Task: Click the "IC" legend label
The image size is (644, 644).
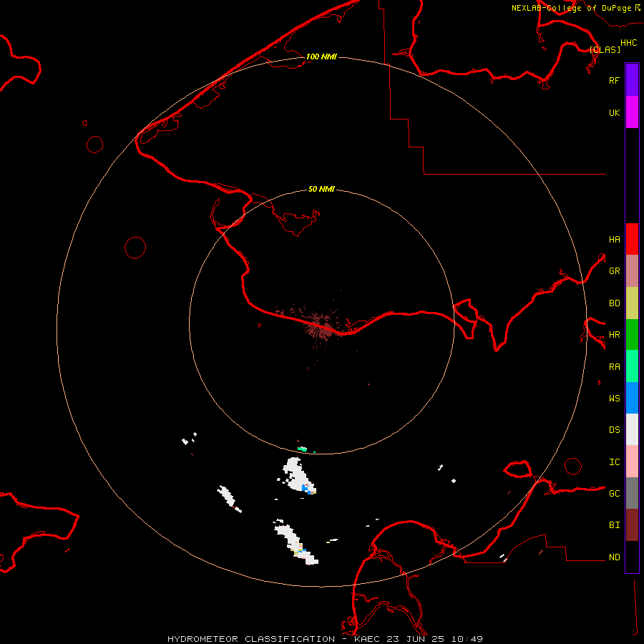Action: (x=614, y=462)
